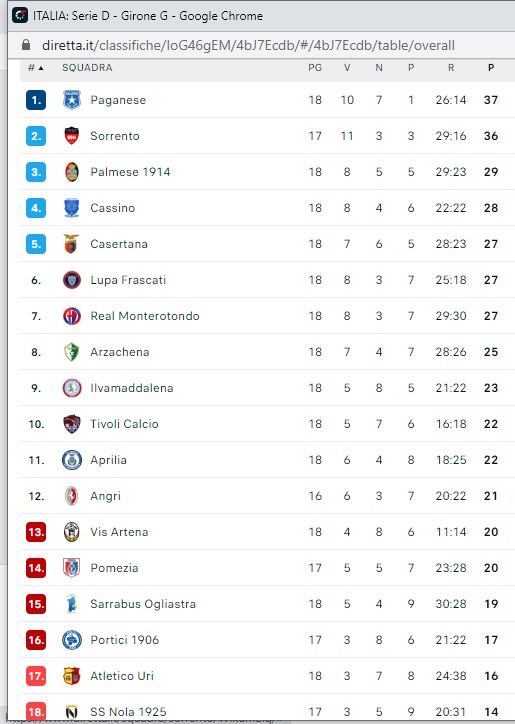Click the Atletico Uri crest icon
515x724 pixels.
pyautogui.click(x=72, y=676)
